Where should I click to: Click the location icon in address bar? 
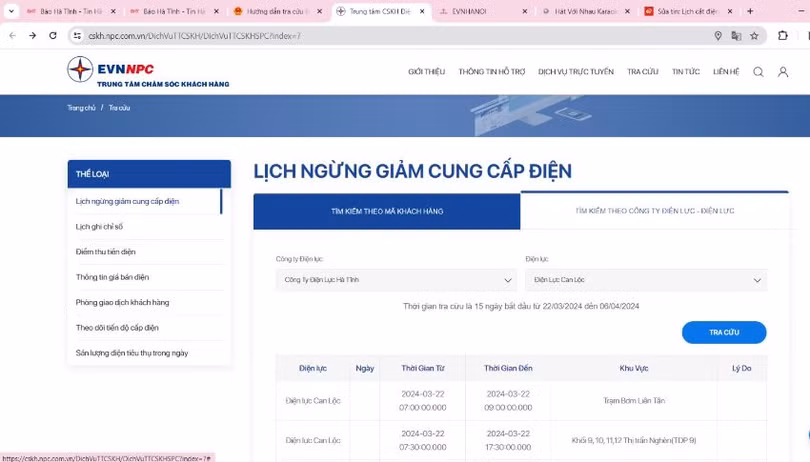[x=718, y=35]
